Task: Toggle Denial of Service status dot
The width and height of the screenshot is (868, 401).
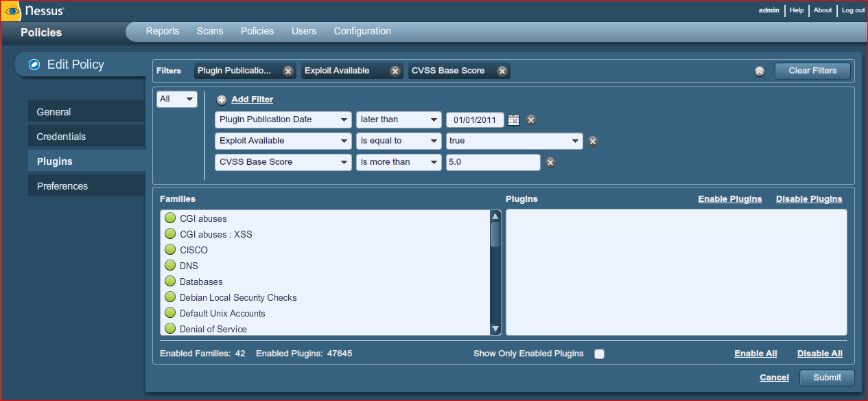Action: [170, 329]
